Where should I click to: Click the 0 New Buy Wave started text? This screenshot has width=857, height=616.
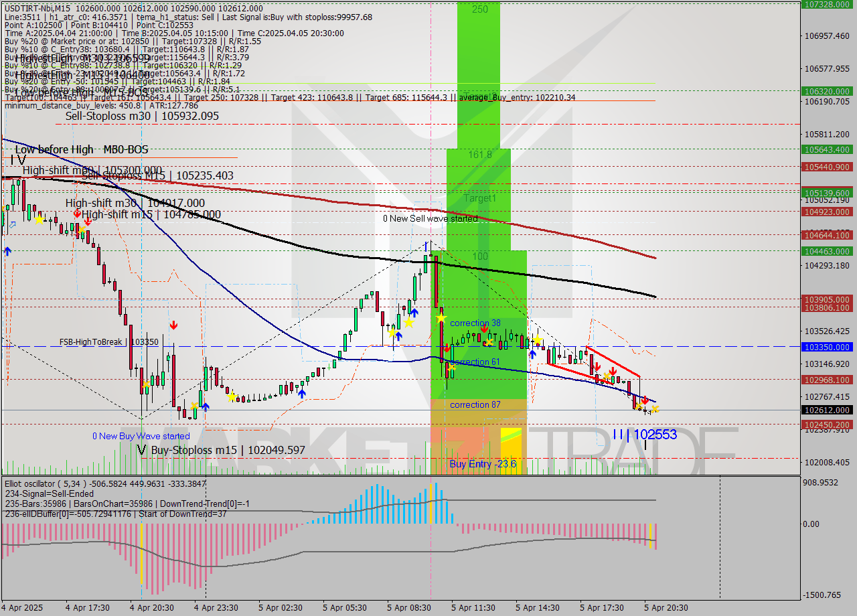tap(141, 436)
